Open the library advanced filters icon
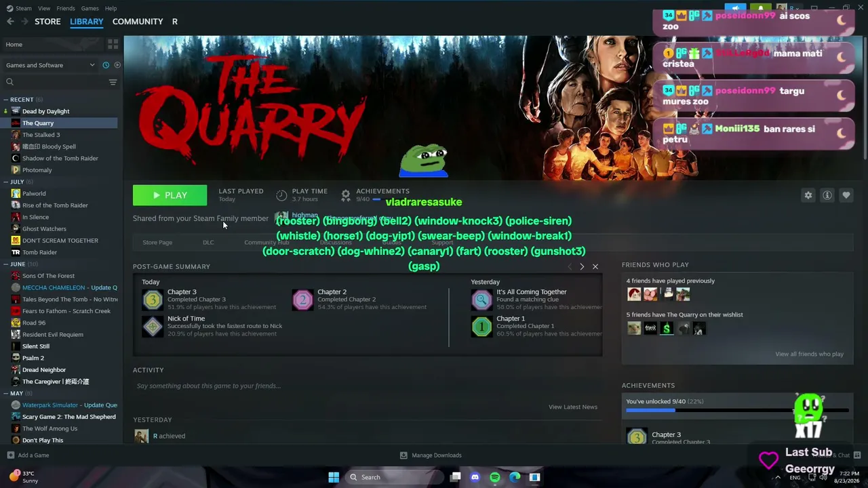Screen dimensions: 868x488 pyautogui.click(x=113, y=82)
